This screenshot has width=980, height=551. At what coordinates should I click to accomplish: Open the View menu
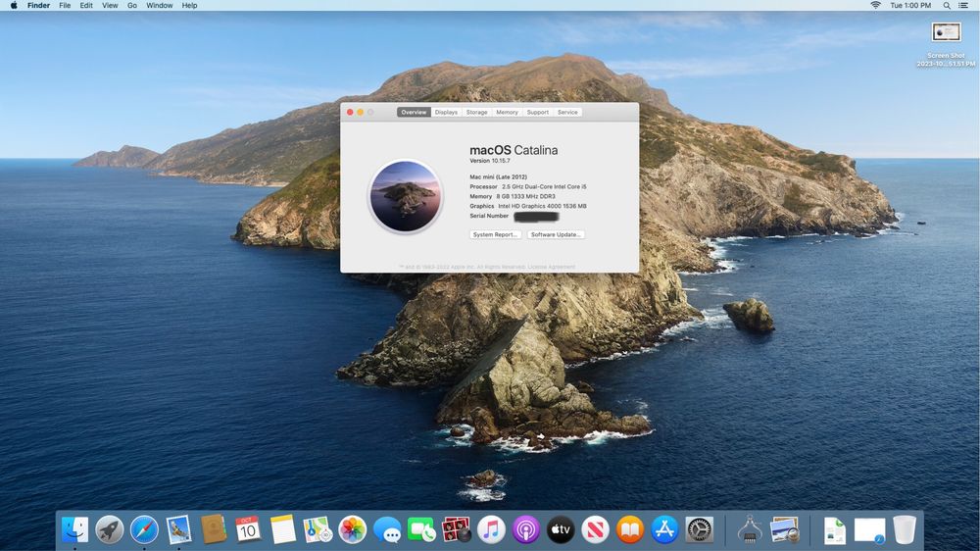tap(110, 5)
